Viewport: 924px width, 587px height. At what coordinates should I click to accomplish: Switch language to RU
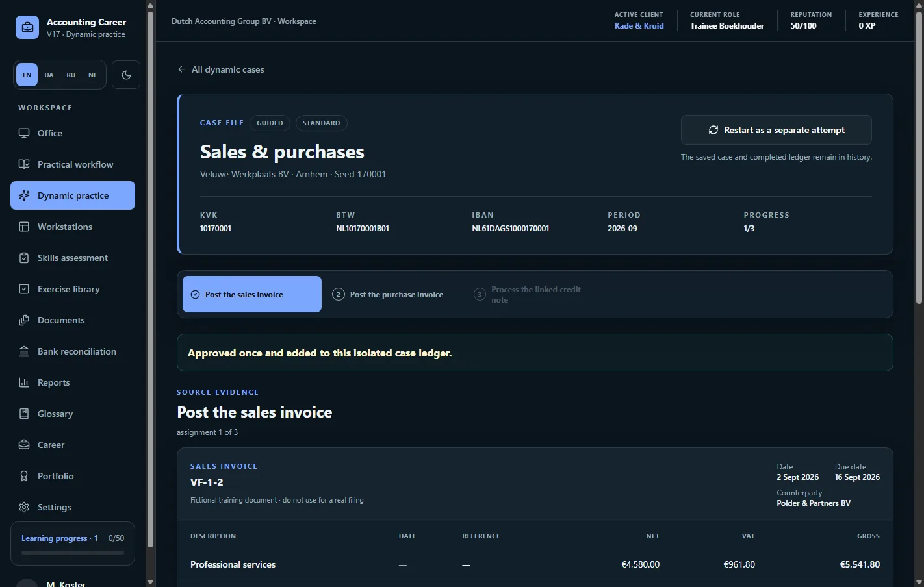[x=71, y=75]
